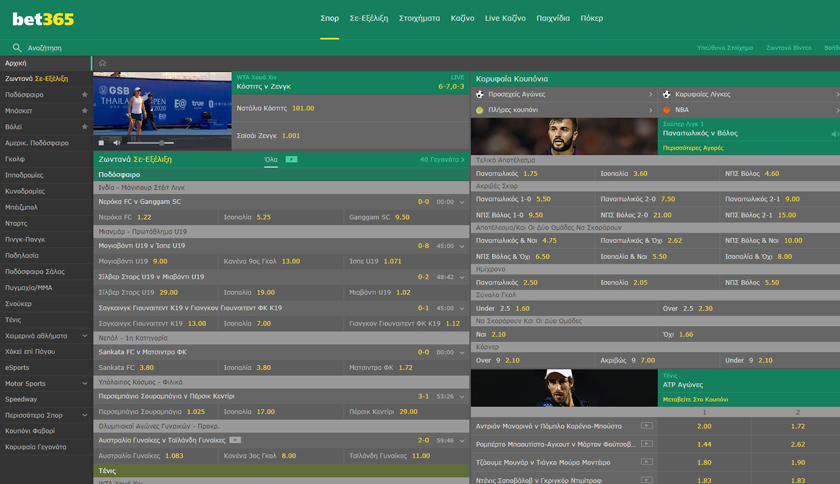Select ΝΠΣ Βόλος 4.60 odds
The width and height of the screenshot is (840, 484).
(780, 174)
